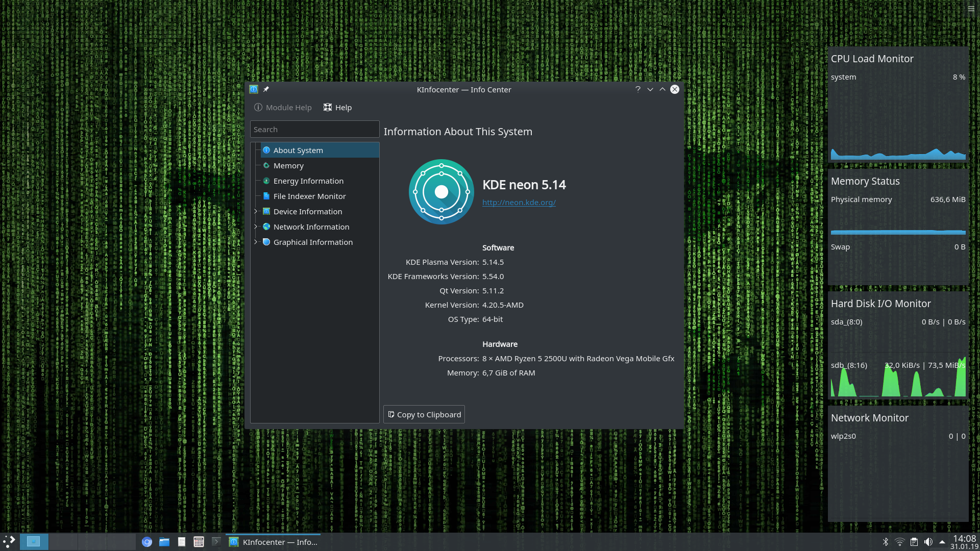Open the neon.kde.org link
The height and width of the screenshot is (551, 980).
point(519,203)
